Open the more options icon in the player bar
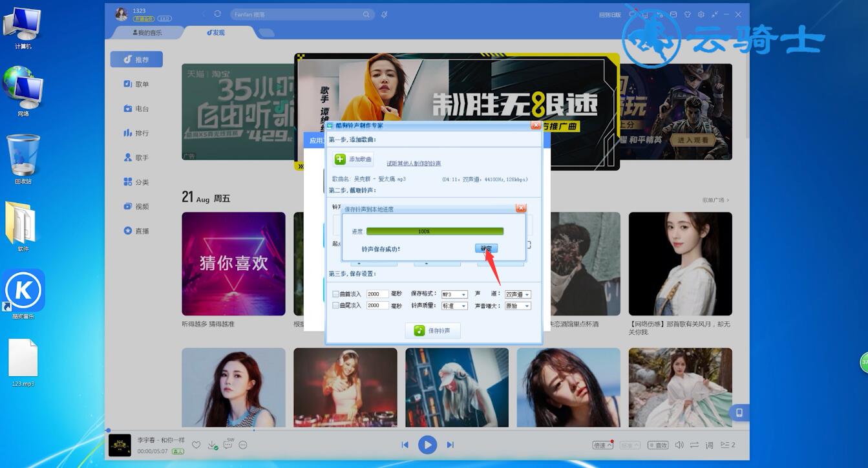 pos(243,445)
